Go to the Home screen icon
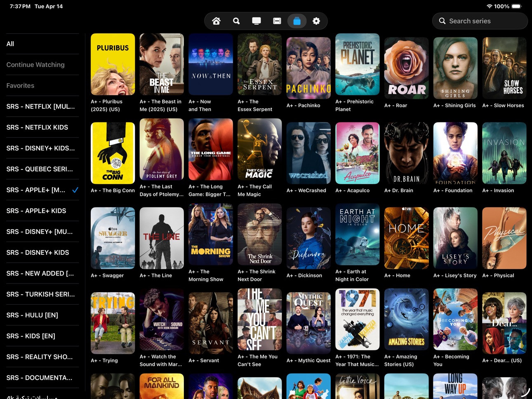 [216, 21]
